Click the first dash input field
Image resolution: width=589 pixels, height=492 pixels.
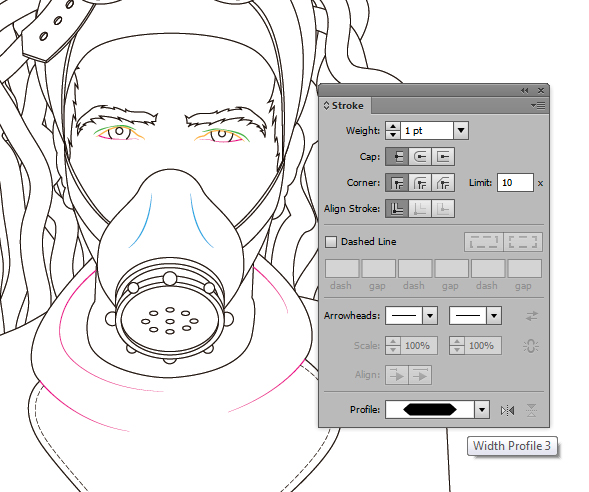point(342,269)
